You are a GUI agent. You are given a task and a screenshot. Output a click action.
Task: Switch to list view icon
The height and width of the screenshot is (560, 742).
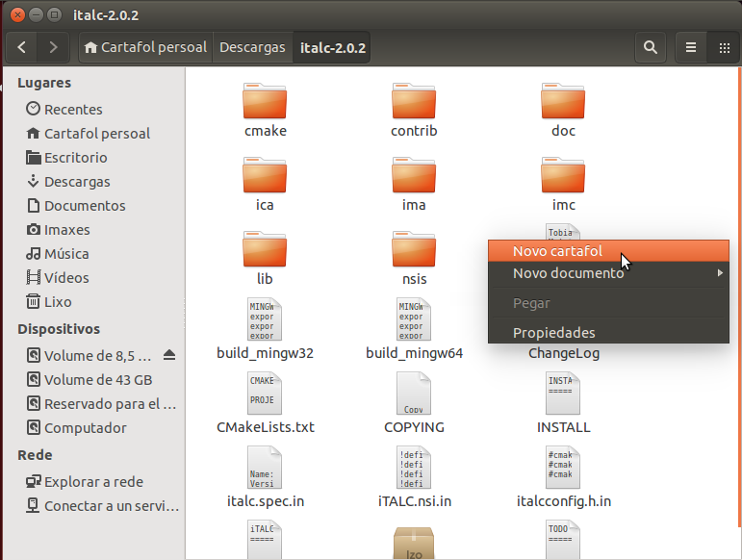691,47
